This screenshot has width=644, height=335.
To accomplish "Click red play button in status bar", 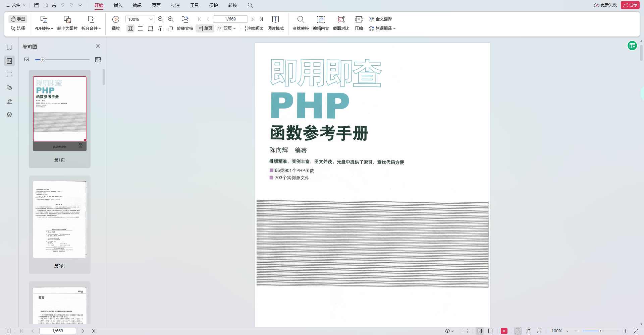I will coord(504,331).
